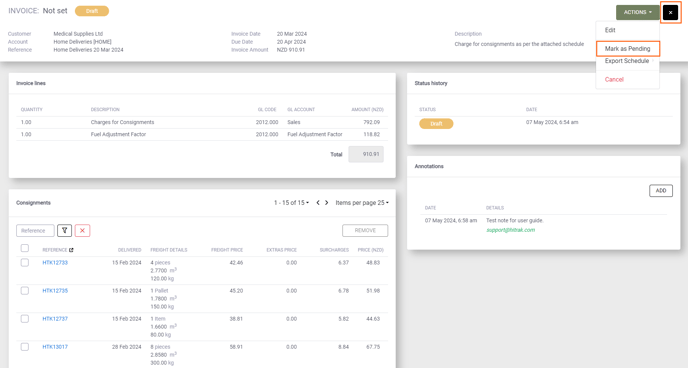This screenshot has height=368, width=688.
Task: Open the 1 - 15 of 15 range dropdown
Action: tap(291, 203)
